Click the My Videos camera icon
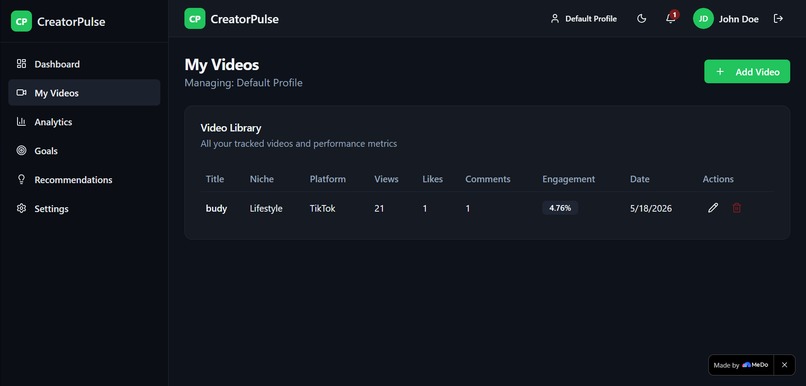Viewport: 806px width, 386px height. click(21, 93)
